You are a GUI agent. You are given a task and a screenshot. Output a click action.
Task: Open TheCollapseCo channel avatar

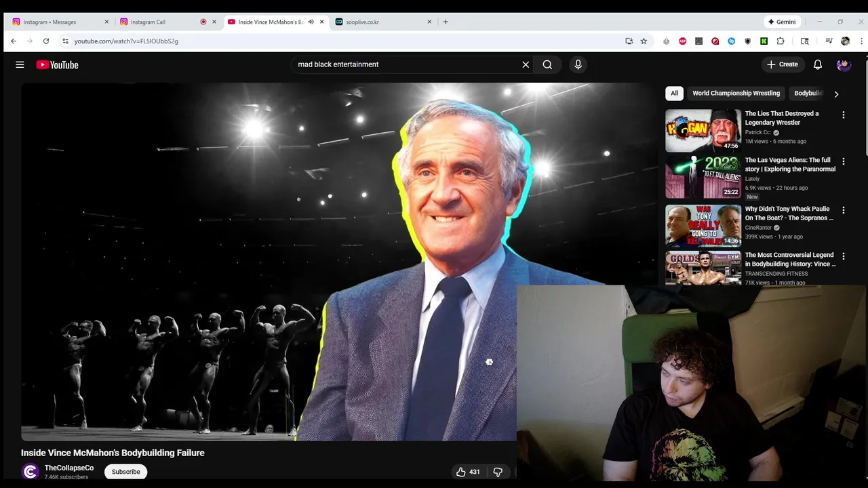tap(30, 472)
